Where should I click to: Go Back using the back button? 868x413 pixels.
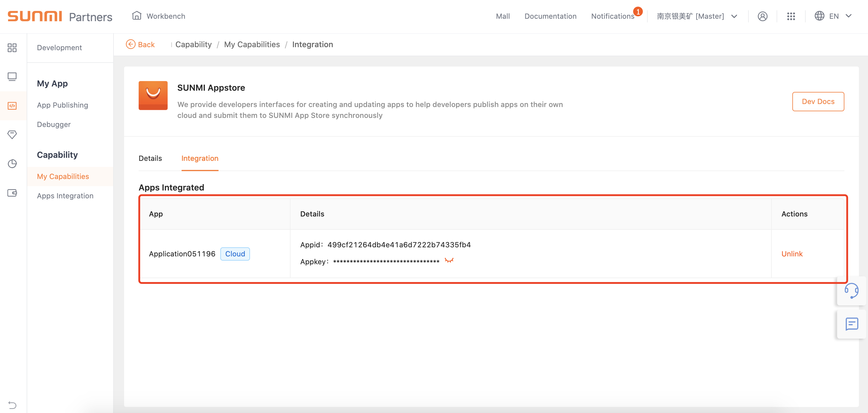tap(140, 44)
